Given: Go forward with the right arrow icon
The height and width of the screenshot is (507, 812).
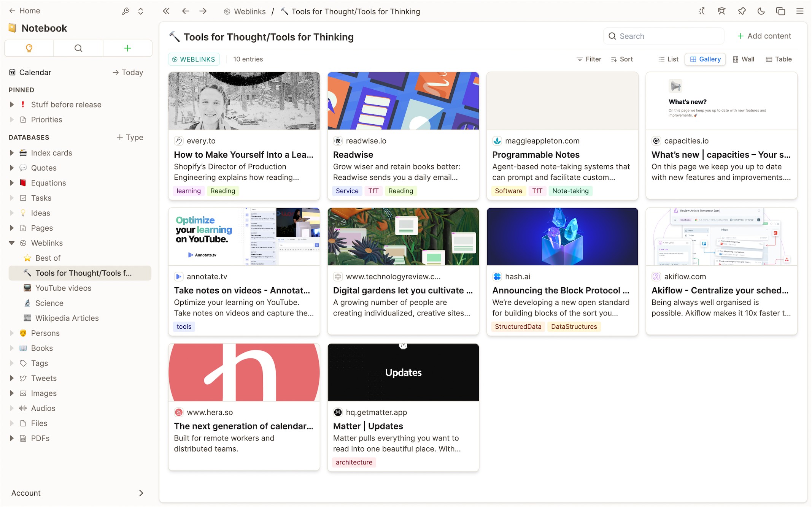Looking at the screenshot, I should [x=203, y=11].
